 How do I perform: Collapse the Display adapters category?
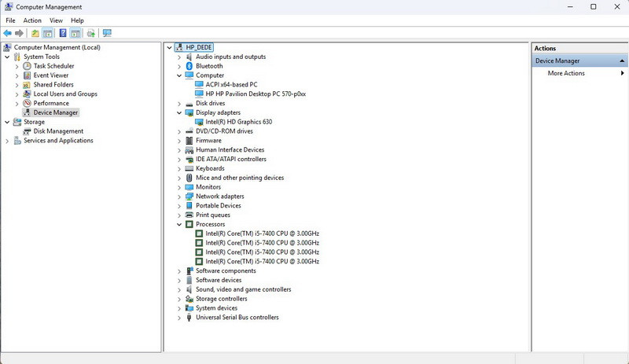click(179, 112)
